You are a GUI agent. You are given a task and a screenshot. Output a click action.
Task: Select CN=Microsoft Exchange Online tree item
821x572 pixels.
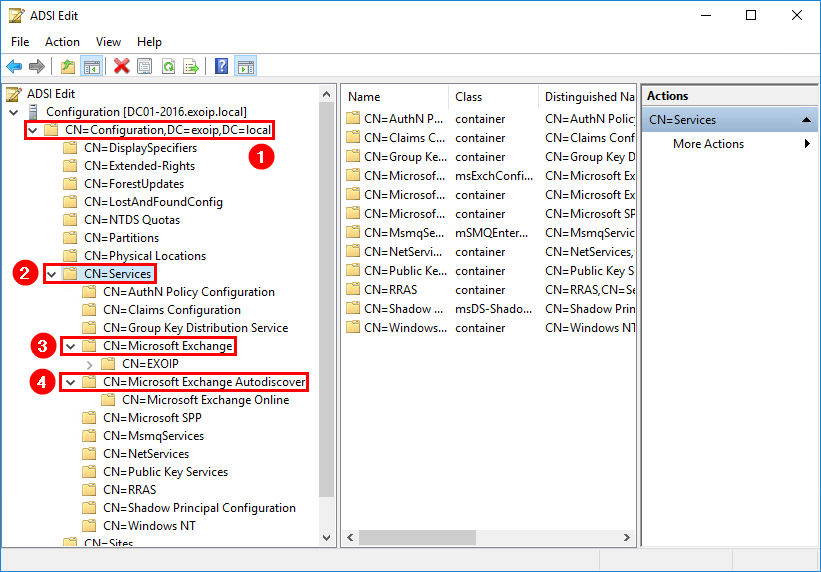206,400
